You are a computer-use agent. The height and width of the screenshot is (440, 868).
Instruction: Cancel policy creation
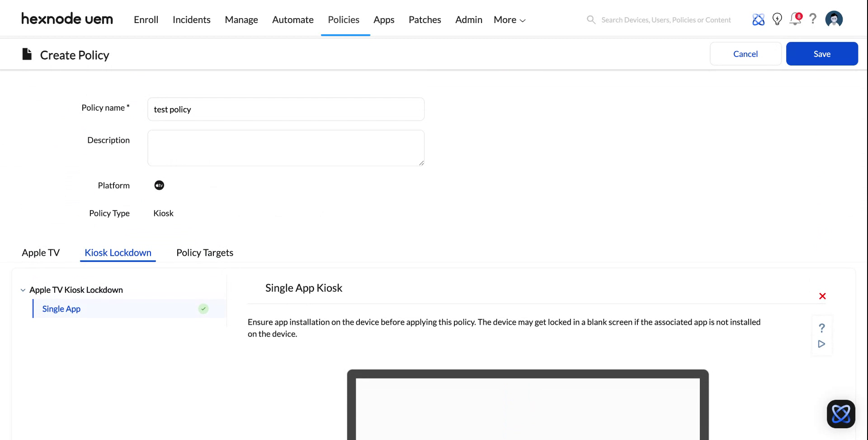[745, 53]
